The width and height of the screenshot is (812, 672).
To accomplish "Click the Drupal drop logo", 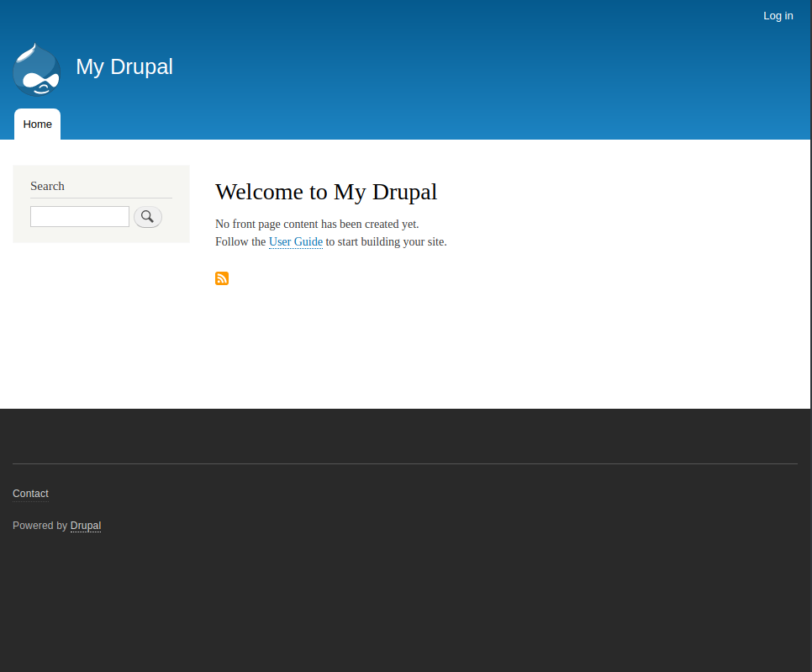I will coord(36,70).
